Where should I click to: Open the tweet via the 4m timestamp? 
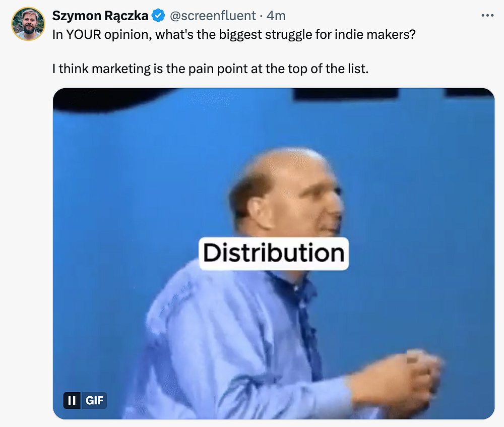click(x=276, y=16)
